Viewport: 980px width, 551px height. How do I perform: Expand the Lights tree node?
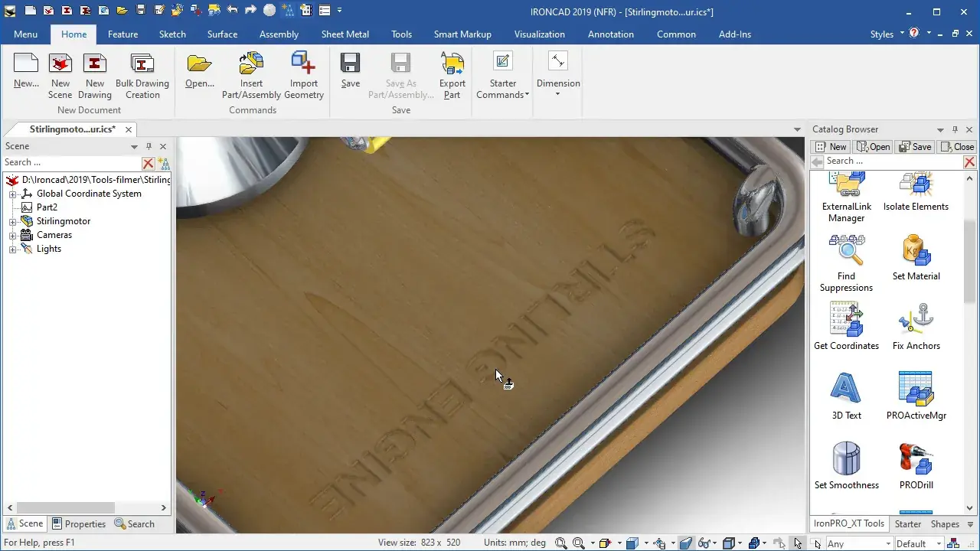point(12,249)
